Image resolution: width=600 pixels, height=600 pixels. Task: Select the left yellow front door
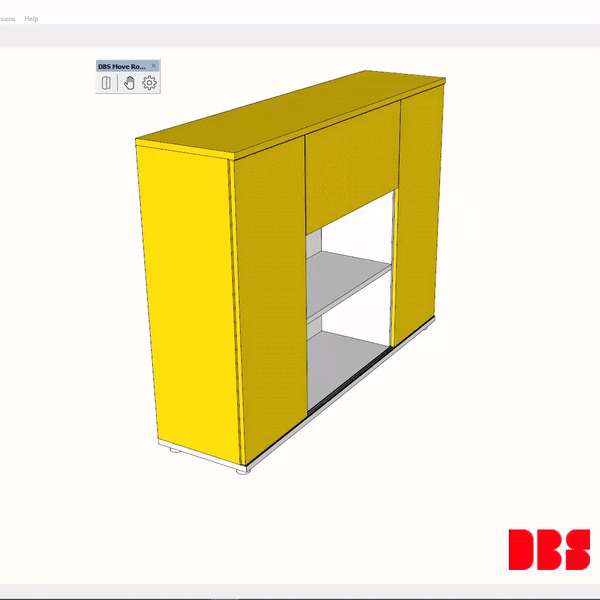pos(270,300)
